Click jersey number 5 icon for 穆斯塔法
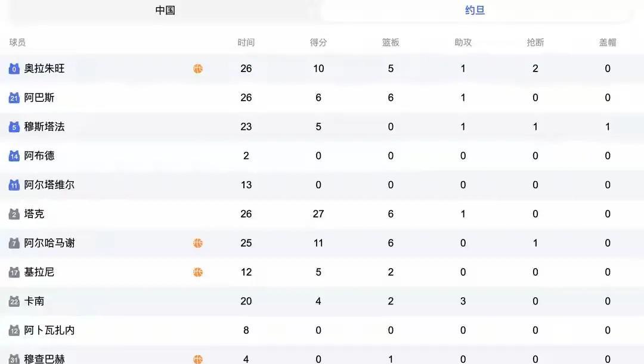Image resolution: width=644 pixels, height=364 pixels. coord(14,127)
